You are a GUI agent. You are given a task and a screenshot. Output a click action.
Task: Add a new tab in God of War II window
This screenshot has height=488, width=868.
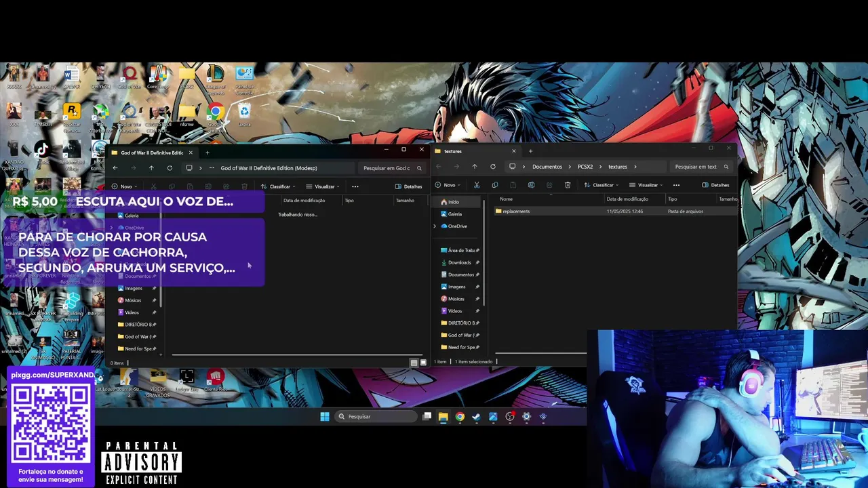point(208,152)
